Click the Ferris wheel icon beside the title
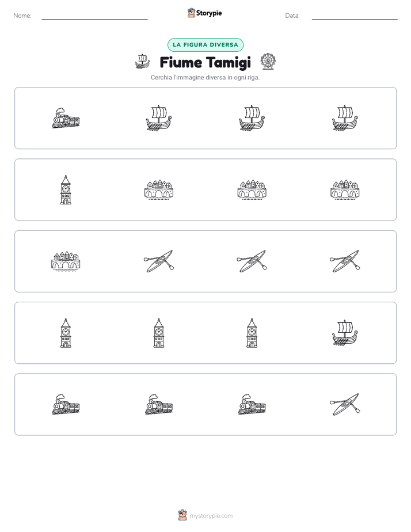This screenshot has height=532, width=411. (x=268, y=62)
